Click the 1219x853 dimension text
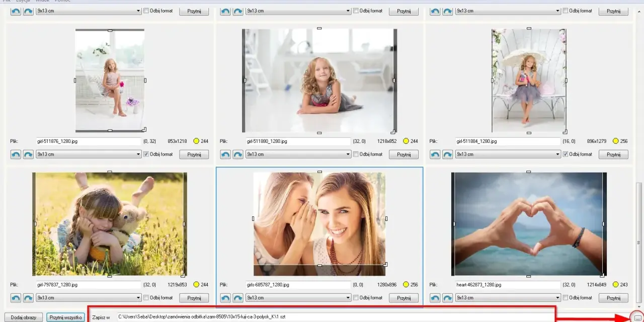 177,285
